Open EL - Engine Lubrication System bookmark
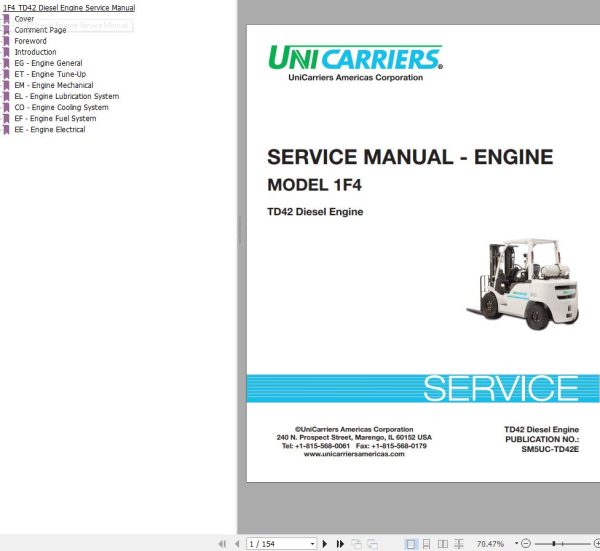The height and width of the screenshot is (551, 600). coord(67,96)
